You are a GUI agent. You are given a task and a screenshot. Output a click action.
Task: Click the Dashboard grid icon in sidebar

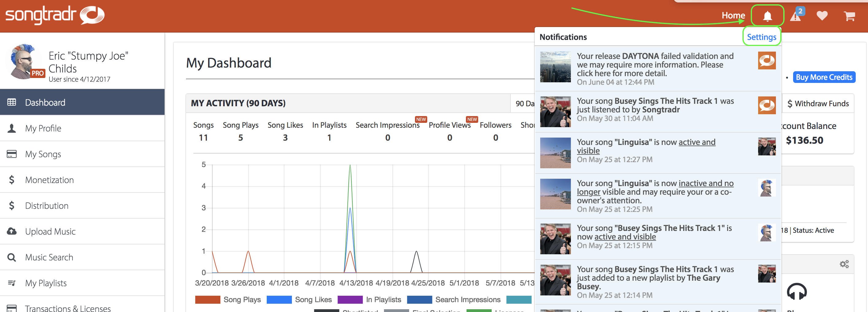coord(12,102)
